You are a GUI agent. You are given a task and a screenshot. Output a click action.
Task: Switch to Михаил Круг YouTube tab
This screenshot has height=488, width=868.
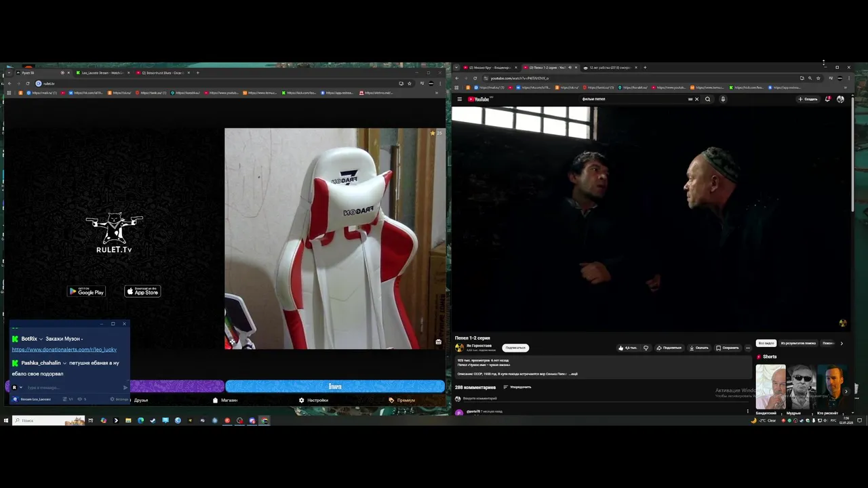coord(491,68)
